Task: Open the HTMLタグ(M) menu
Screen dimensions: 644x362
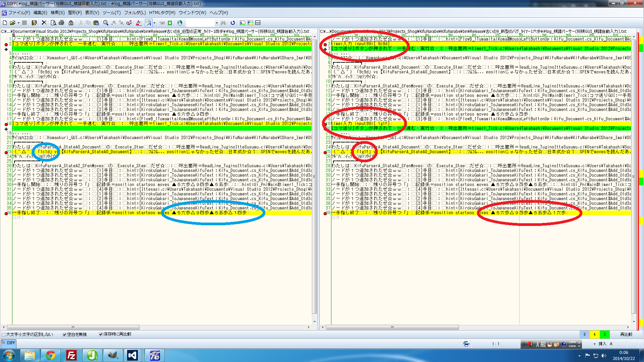Action: tap(162, 13)
